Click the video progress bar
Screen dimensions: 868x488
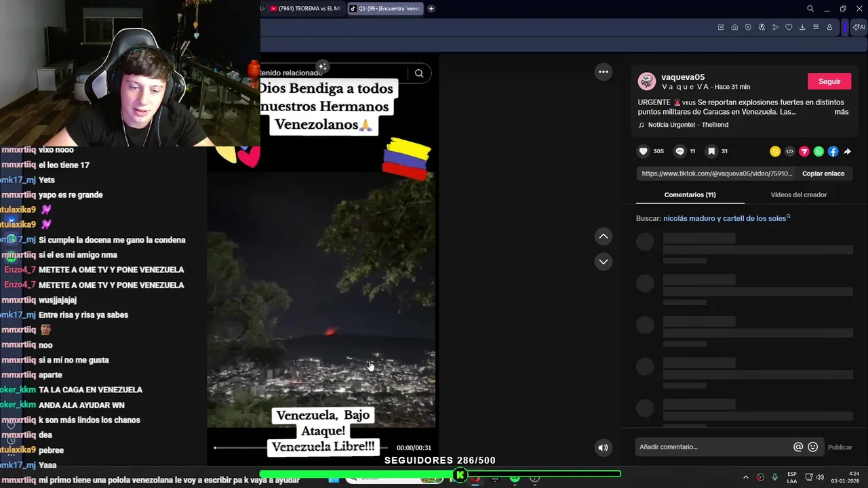tap(302, 447)
